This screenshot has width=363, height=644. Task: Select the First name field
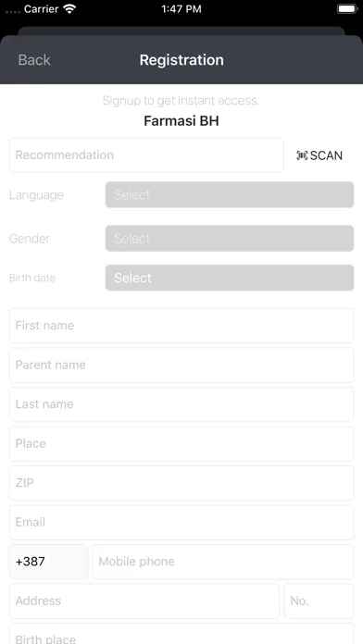point(181,326)
